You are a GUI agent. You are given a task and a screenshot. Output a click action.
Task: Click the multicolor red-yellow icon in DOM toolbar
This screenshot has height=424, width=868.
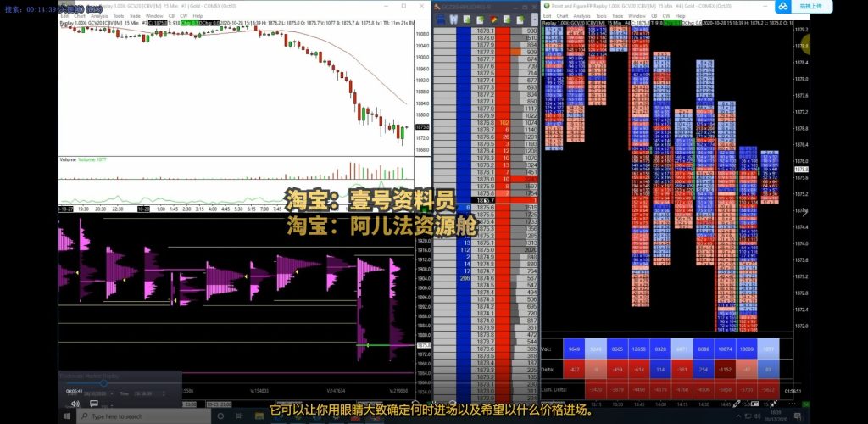492,20
